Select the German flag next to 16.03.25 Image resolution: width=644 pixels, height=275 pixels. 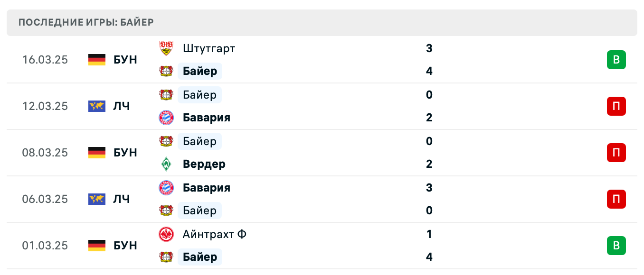tap(96, 60)
